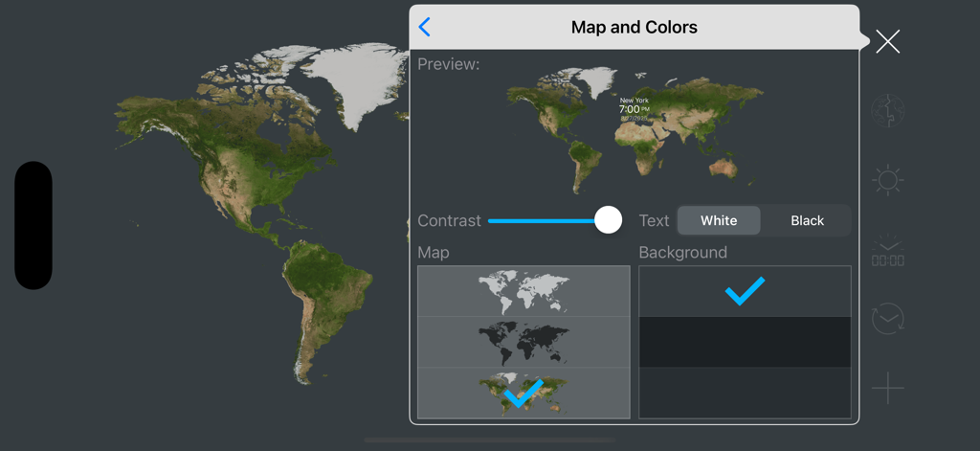Viewport: 980px width, 451px height.
Task: Select the dark black map style
Action: (x=523, y=342)
